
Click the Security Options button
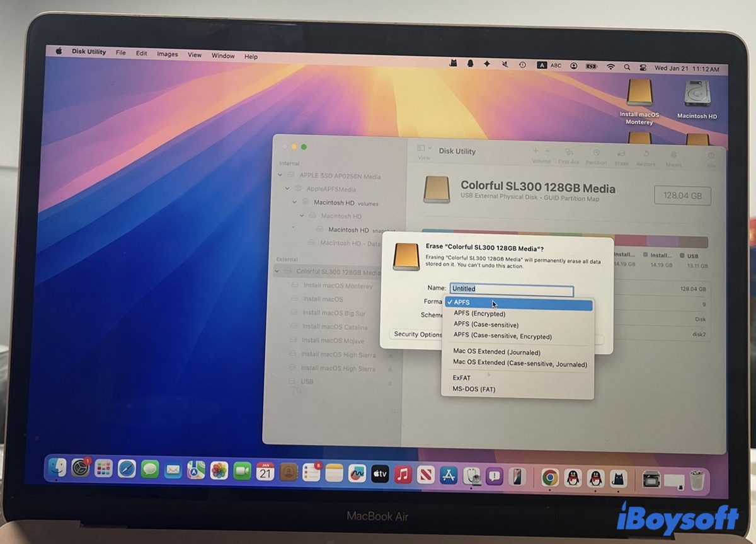[417, 334]
